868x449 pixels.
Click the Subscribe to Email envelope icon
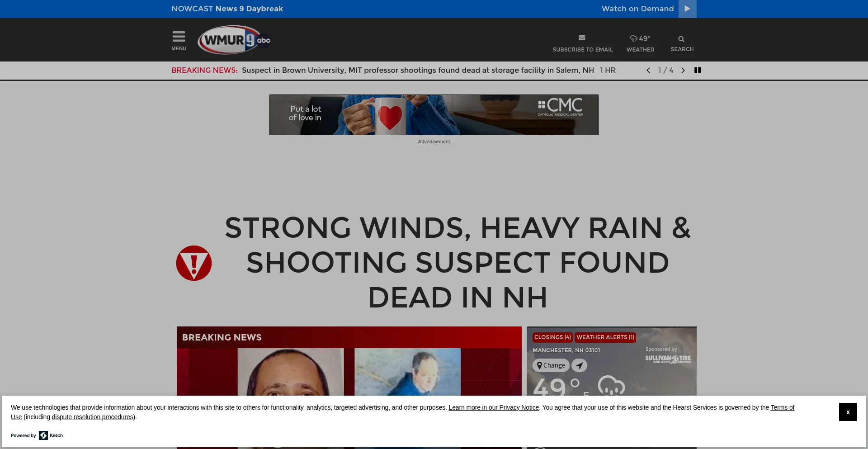point(582,38)
